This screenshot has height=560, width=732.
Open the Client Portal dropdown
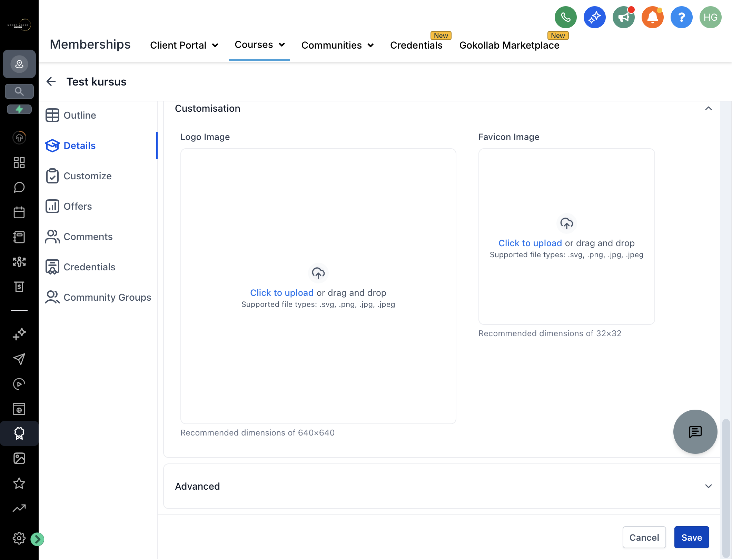click(184, 45)
